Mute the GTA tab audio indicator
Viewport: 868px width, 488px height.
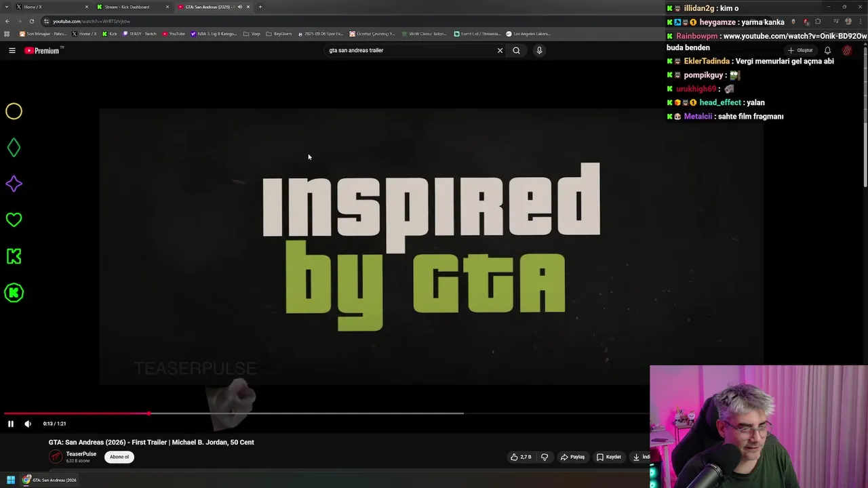[x=239, y=7]
